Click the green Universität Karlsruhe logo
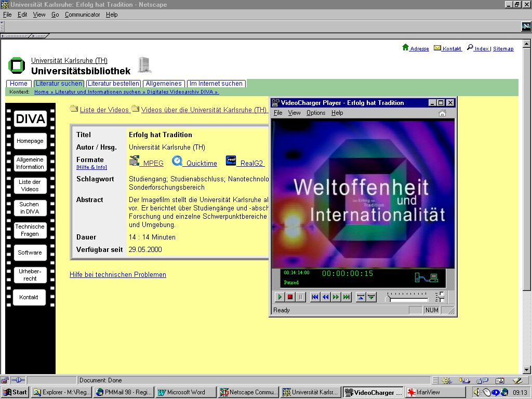This screenshot has height=399, width=532. [17, 65]
